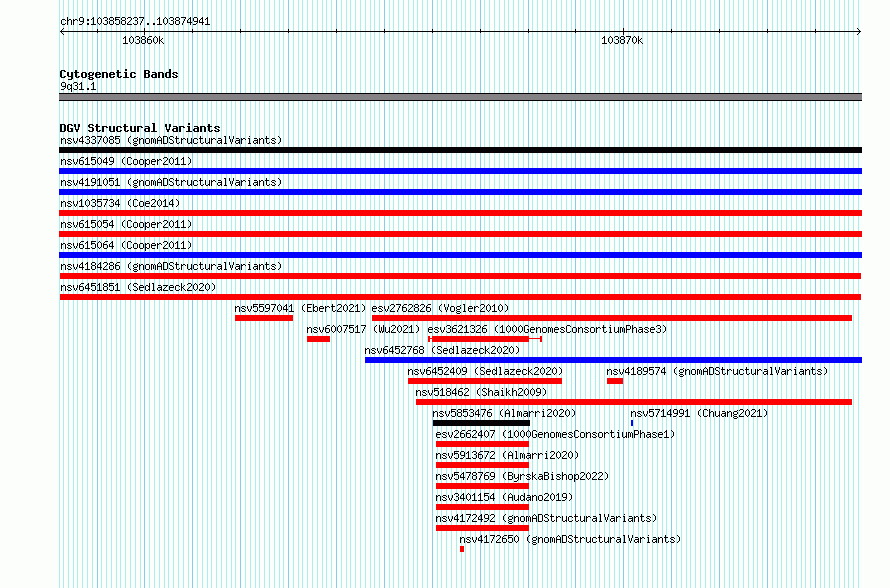Select the red bar under esv2662407
Screen dimensions: 890x588
pos(482,444)
